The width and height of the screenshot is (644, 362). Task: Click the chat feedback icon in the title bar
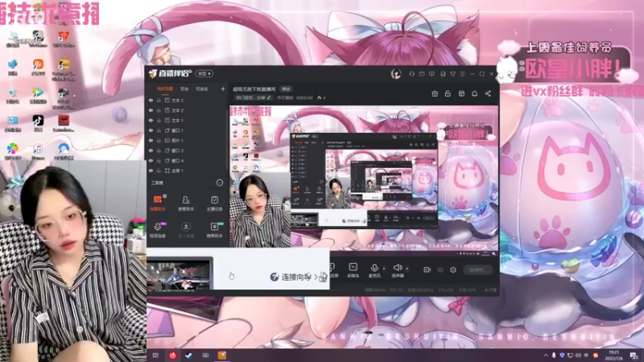431,74
